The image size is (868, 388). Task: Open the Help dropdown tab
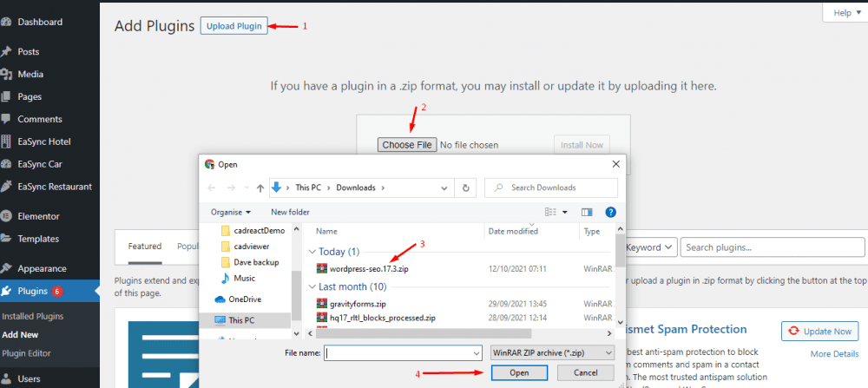click(x=845, y=13)
